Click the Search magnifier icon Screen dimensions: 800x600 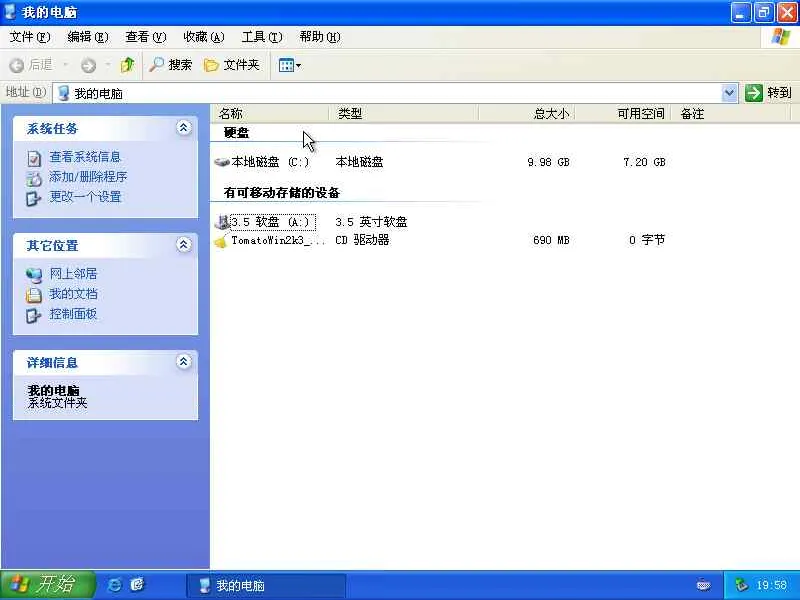(157, 64)
